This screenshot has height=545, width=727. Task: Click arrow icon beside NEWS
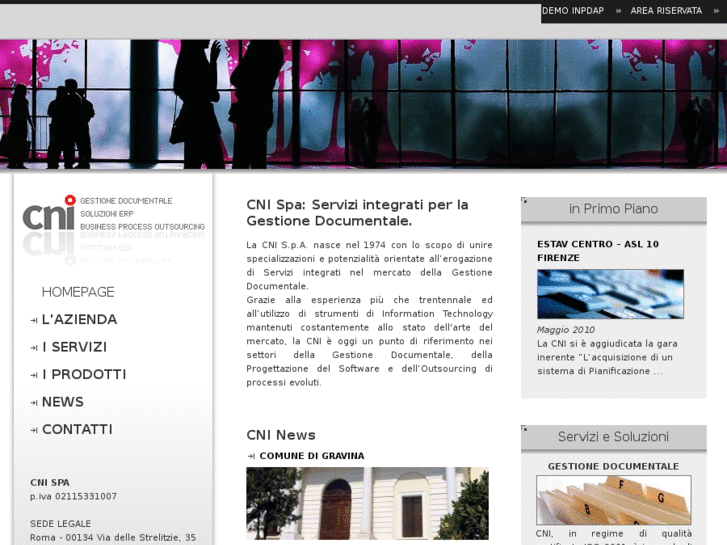[34, 403]
